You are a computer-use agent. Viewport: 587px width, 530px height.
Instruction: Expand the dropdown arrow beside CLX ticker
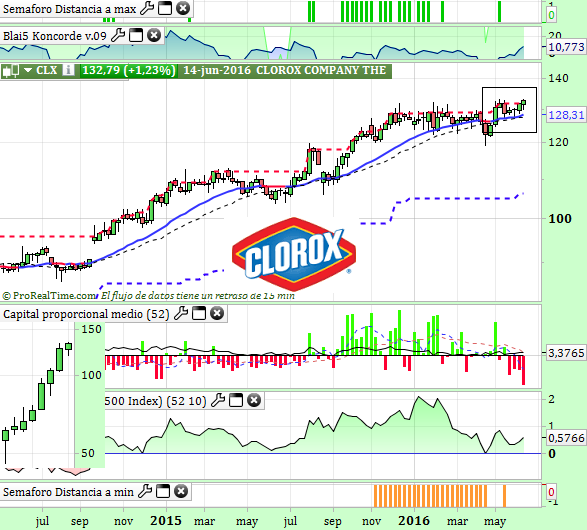coord(28,70)
